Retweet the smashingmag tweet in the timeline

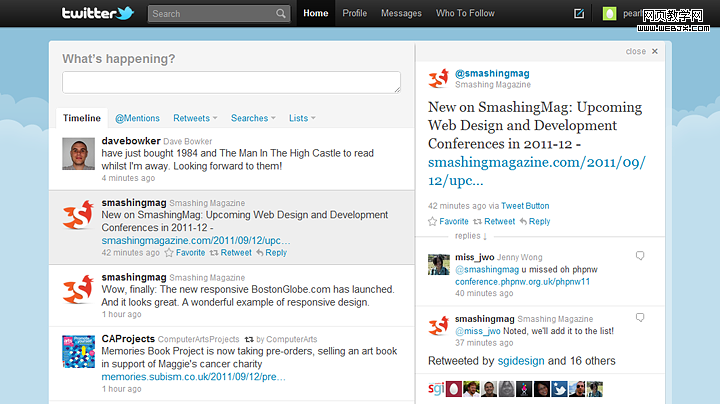[230, 253]
